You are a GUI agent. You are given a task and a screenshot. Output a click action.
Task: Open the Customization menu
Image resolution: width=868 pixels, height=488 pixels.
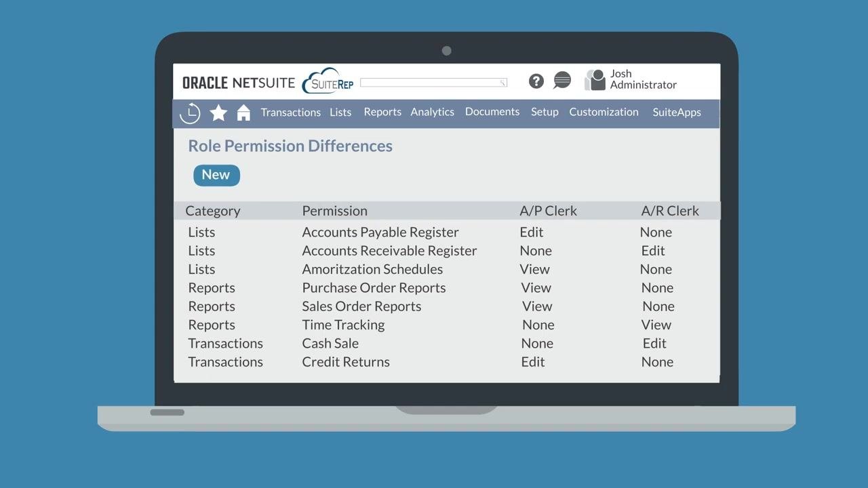tap(604, 112)
